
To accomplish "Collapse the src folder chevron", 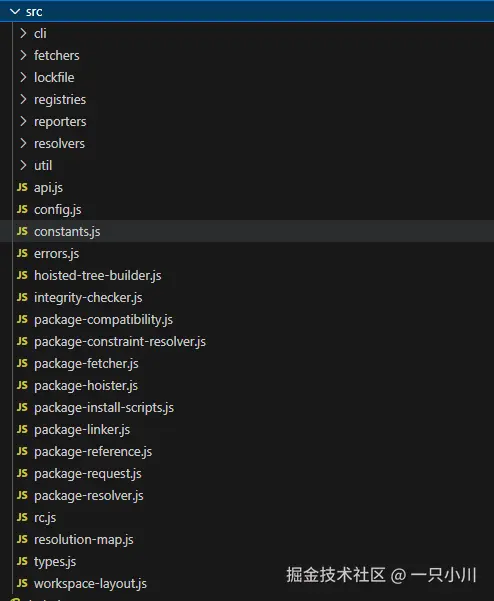I will coord(15,11).
